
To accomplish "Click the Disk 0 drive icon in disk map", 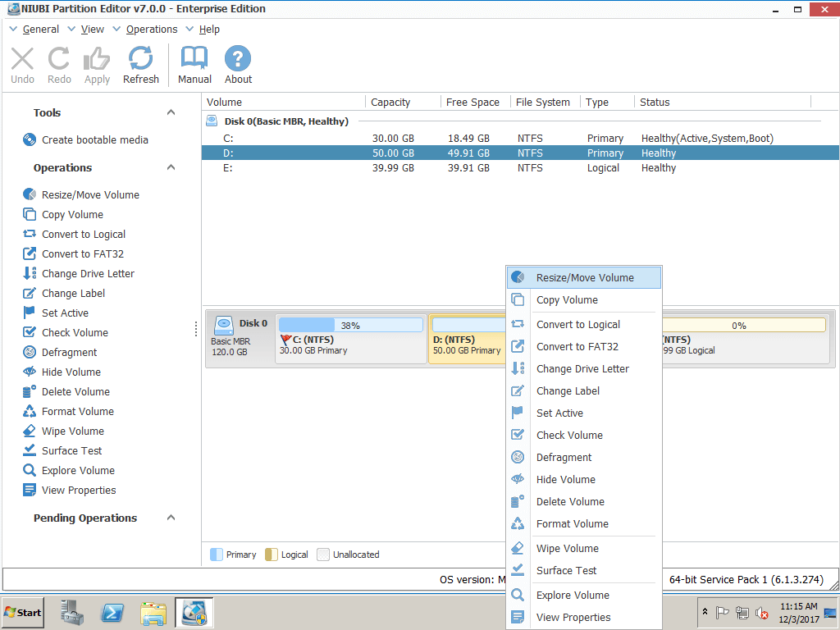I will 224,325.
